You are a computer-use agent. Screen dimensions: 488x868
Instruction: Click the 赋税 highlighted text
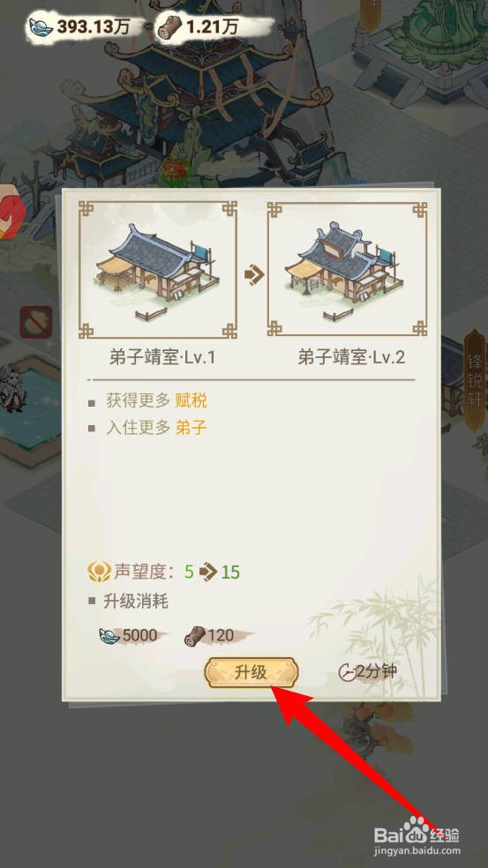pyautogui.click(x=191, y=400)
